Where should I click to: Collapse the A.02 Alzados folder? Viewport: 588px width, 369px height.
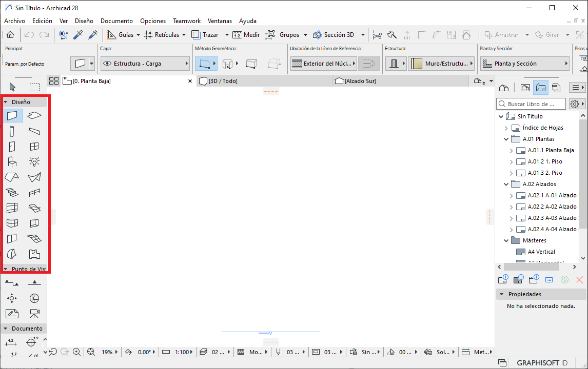click(506, 184)
